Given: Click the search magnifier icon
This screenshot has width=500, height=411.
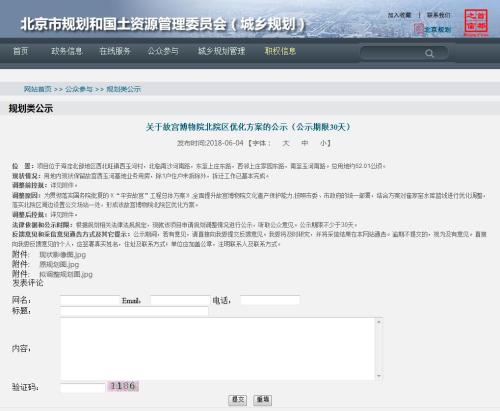Looking at the screenshot, I should [429, 53].
